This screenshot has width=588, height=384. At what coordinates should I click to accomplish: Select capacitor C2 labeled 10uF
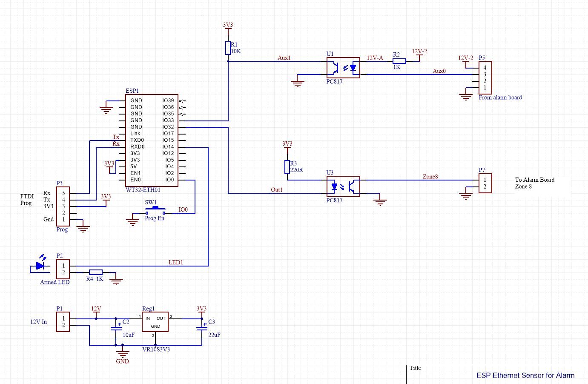tap(115, 328)
